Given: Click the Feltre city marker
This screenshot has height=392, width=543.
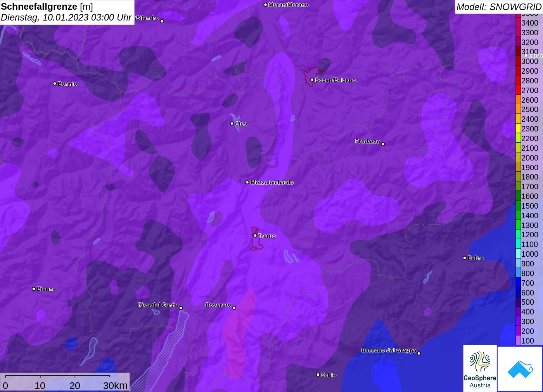Looking at the screenshot, I should (x=465, y=258).
